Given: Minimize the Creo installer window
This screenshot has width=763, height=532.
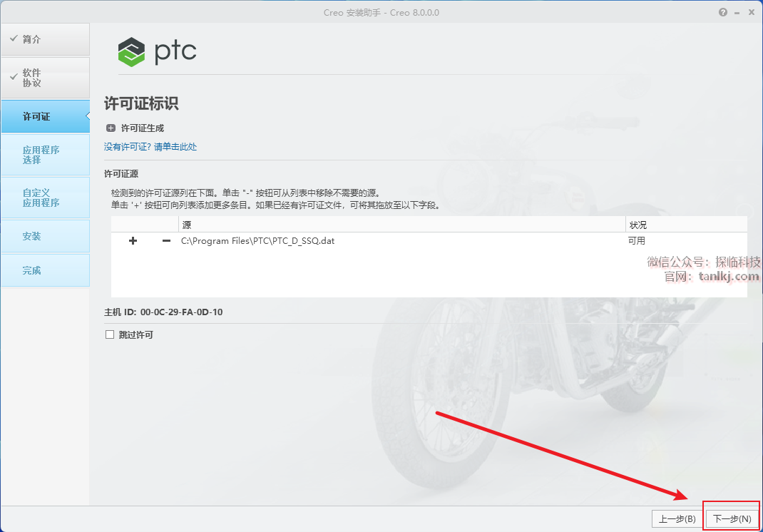Looking at the screenshot, I should pyautogui.click(x=737, y=13).
